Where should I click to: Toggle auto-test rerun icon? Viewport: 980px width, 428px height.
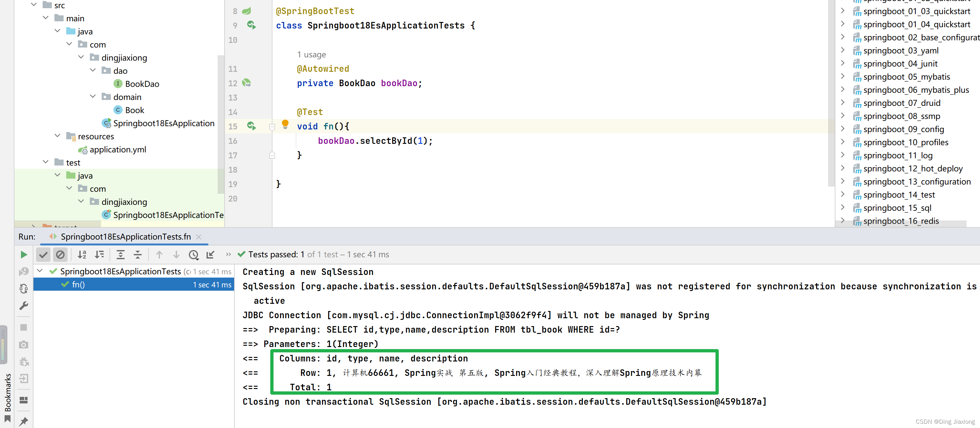click(24, 288)
